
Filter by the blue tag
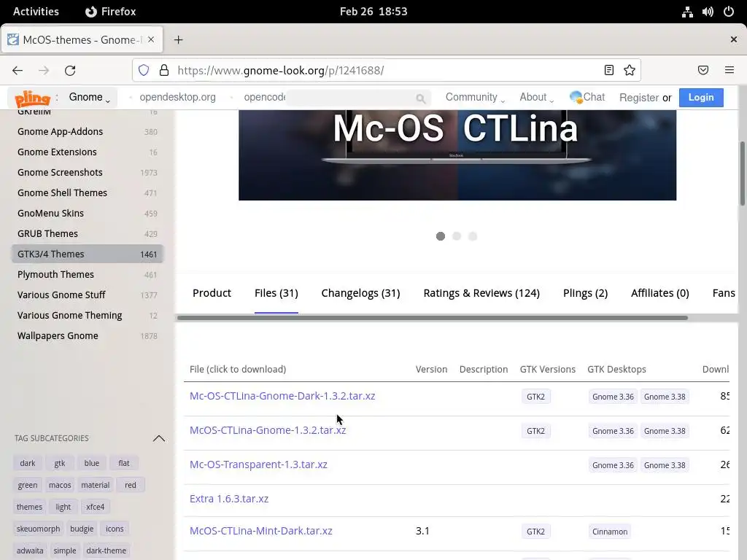coord(91,463)
